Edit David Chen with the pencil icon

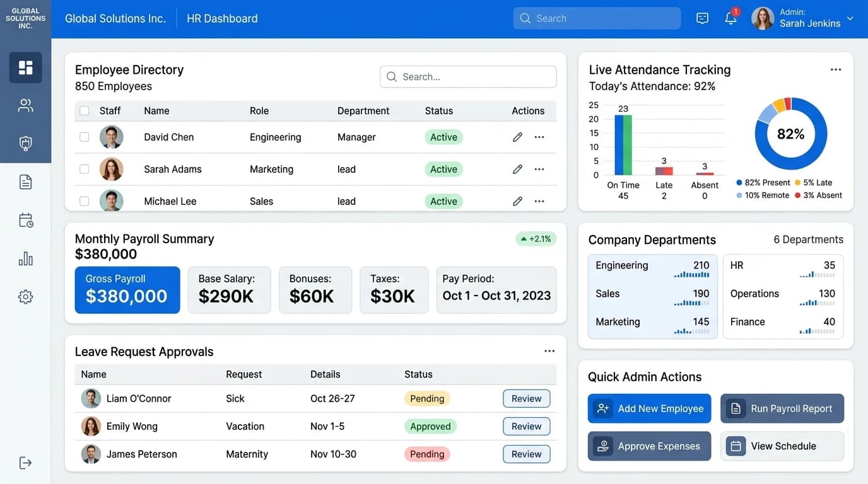click(x=517, y=137)
